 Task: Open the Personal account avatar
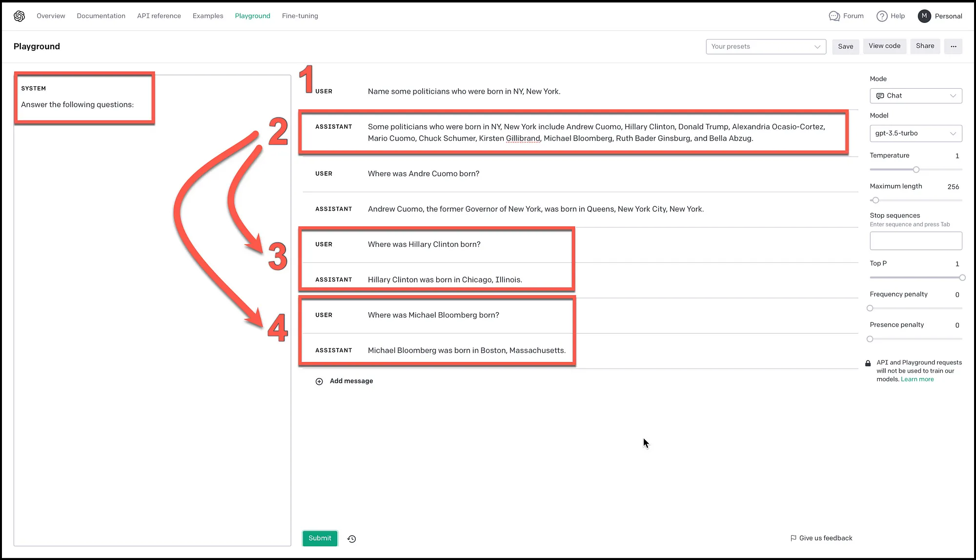coord(924,16)
